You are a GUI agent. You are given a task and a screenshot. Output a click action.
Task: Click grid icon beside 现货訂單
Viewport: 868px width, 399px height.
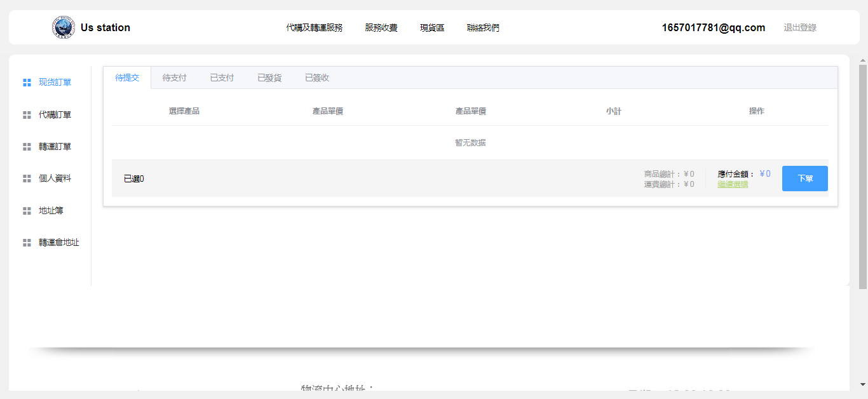pyautogui.click(x=27, y=83)
